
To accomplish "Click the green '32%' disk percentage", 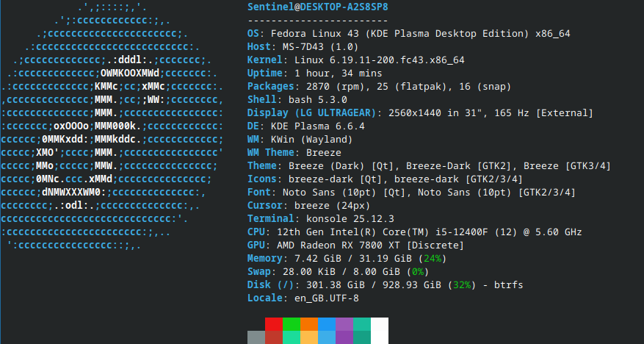I will (462, 284).
